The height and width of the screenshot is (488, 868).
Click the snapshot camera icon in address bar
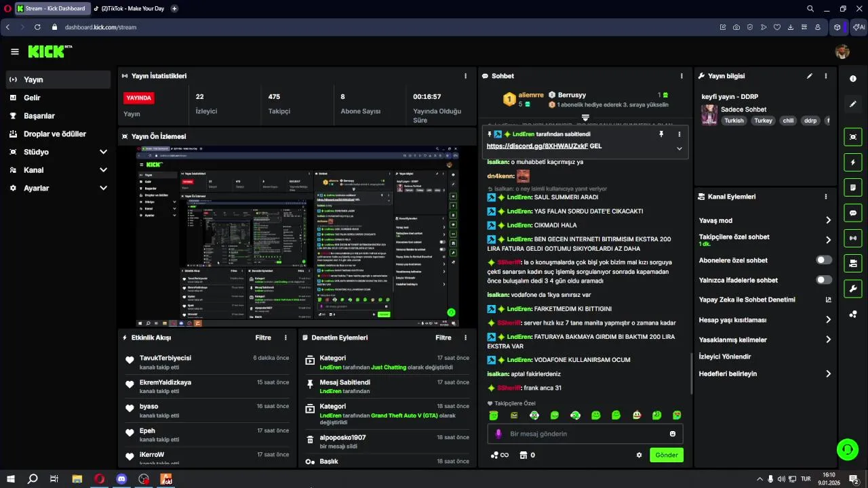point(736,27)
